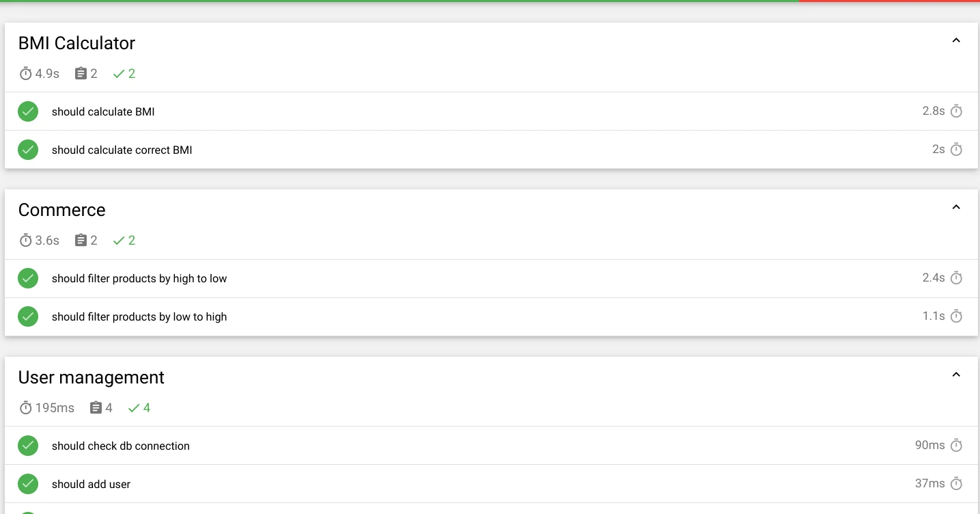
Task: Click the stopwatch icon beside Commerce's 3.6s
Action: 25,240
